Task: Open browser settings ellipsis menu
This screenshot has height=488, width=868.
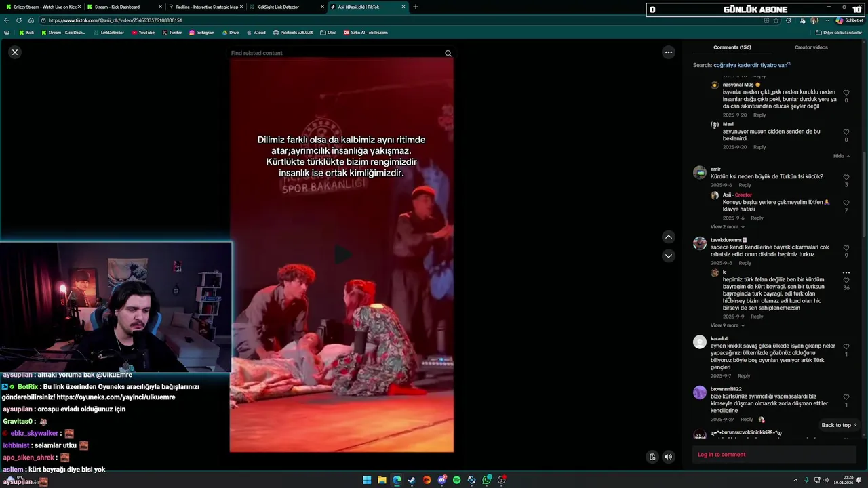Action: [825, 20]
